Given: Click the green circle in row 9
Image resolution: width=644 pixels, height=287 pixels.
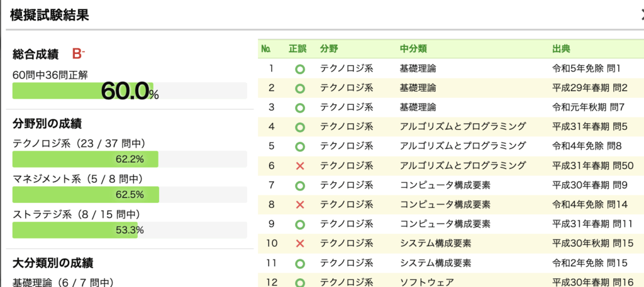Looking at the screenshot, I should tap(300, 224).
